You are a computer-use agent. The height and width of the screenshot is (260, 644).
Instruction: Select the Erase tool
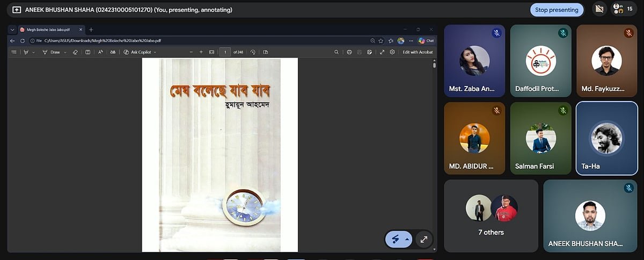click(x=75, y=52)
